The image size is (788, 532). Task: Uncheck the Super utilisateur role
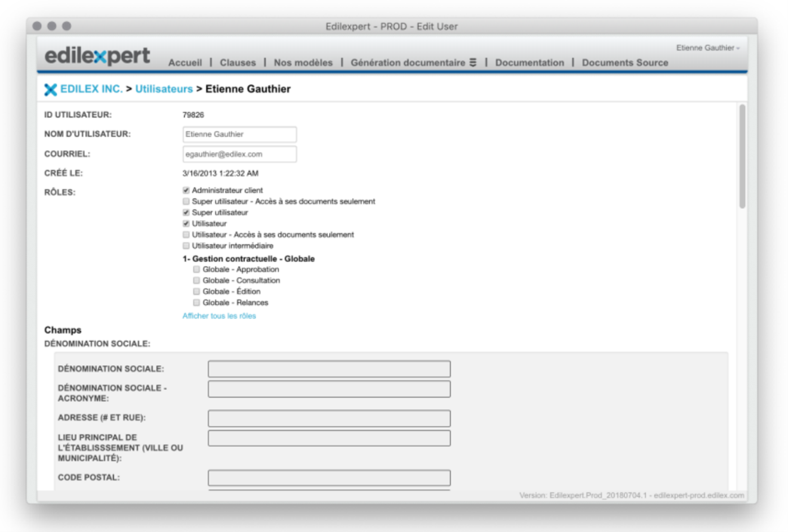point(186,213)
